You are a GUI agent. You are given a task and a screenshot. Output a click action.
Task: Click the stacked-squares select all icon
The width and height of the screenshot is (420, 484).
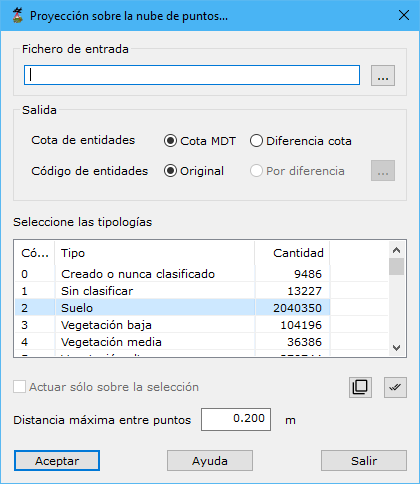click(360, 387)
